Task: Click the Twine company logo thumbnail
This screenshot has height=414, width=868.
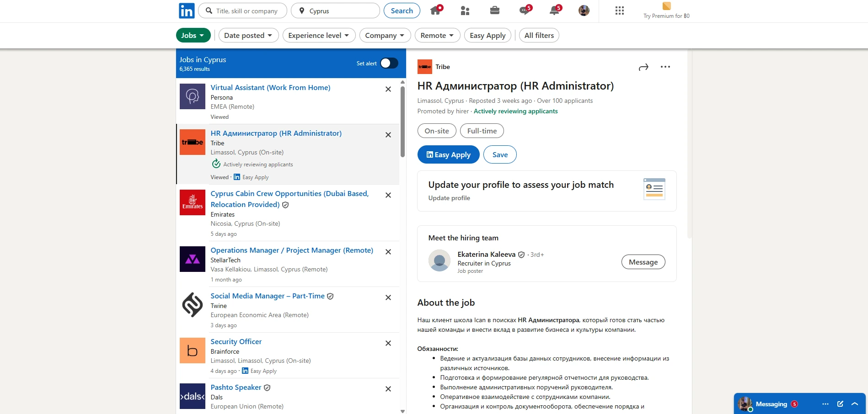Action: [x=193, y=305]
